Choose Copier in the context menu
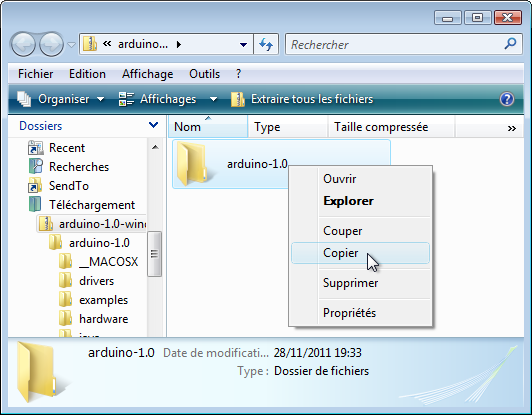The image size is (532, 415). tap(360, 253)
